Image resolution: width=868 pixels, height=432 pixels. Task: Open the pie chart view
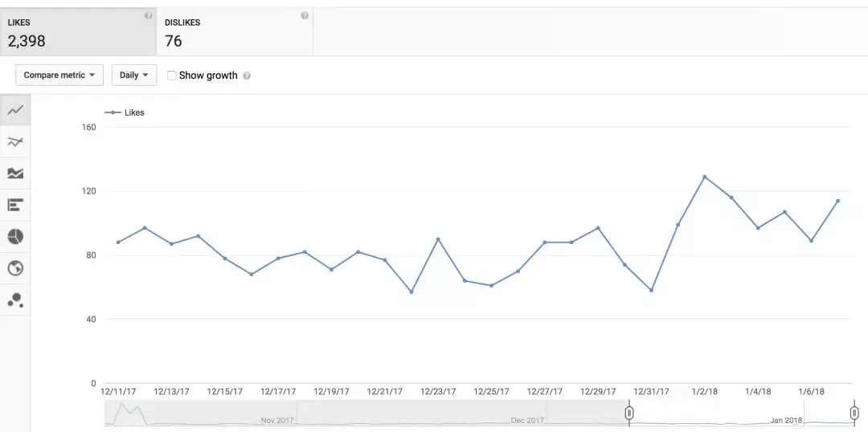click(x=15, y=237)
